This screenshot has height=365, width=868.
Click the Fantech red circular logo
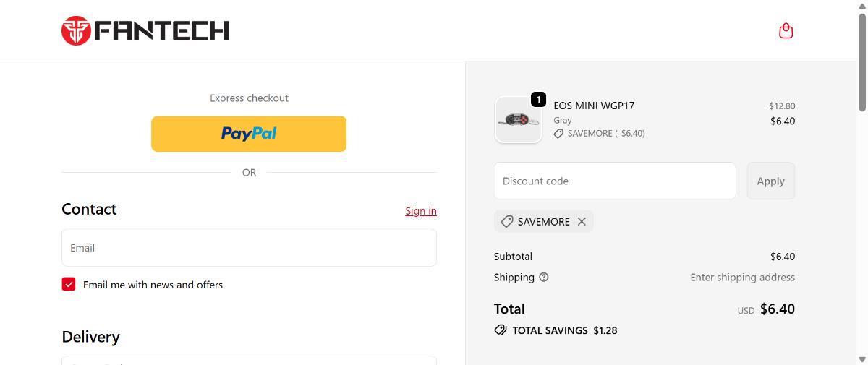click(76, 30)
